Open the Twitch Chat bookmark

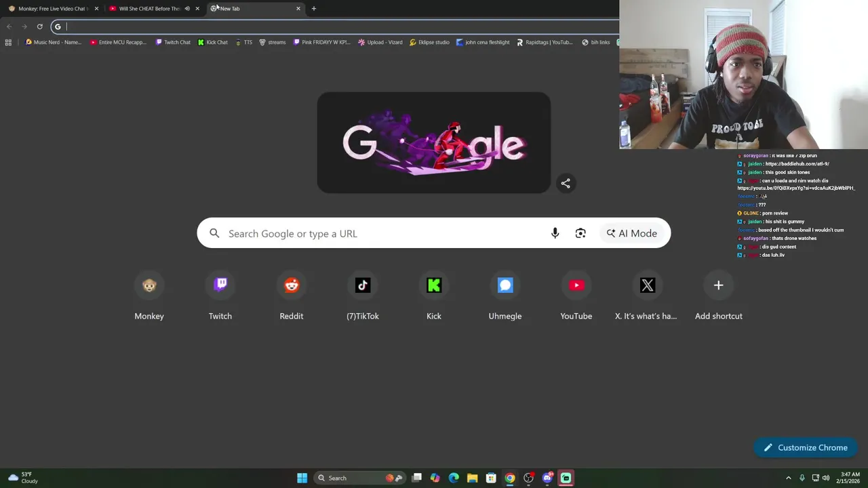[x=173, y=42]
